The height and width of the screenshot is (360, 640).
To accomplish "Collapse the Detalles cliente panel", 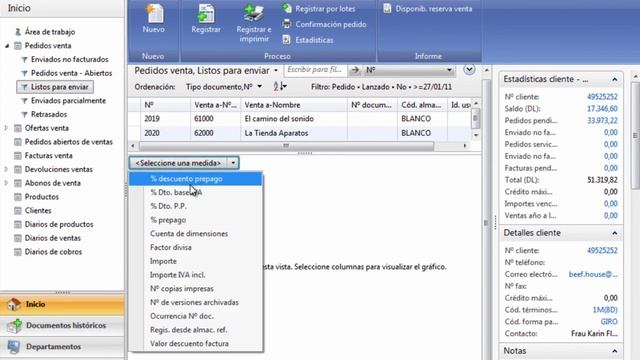I will (614, 233).
